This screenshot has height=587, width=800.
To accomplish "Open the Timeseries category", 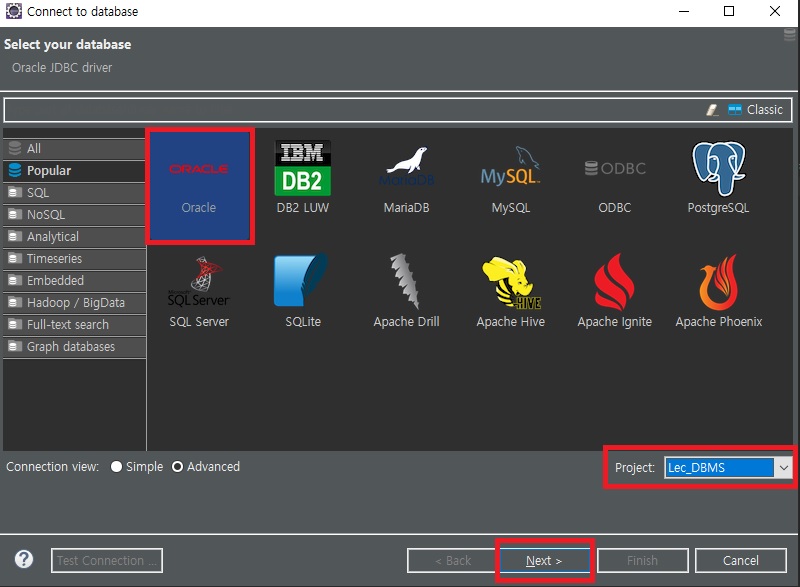I will click(x=74, y=259).
